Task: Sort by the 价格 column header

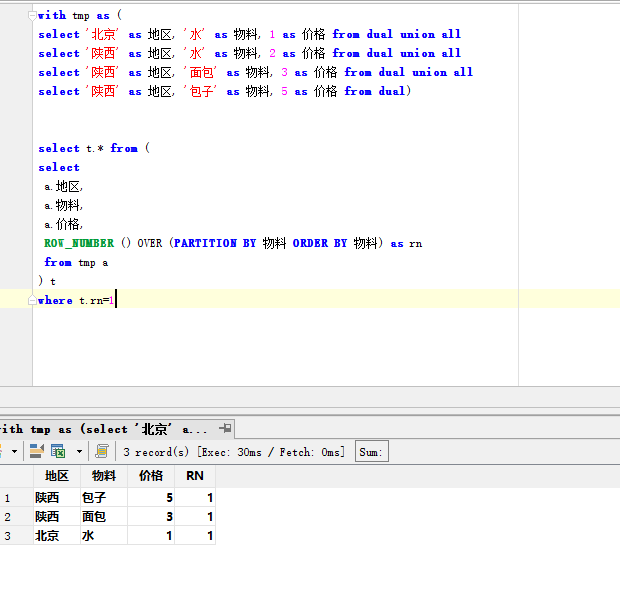Action: point(151,476)
